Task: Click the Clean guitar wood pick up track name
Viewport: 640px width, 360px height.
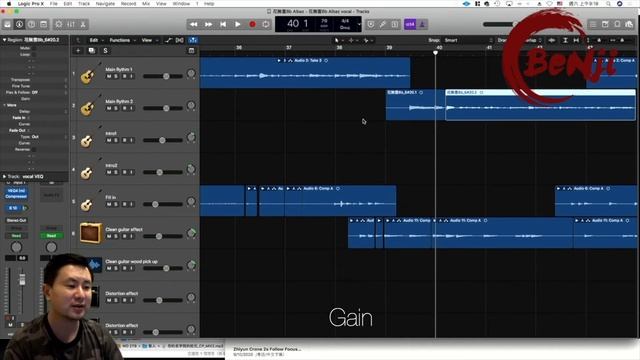Action: (x=131, y=262)
